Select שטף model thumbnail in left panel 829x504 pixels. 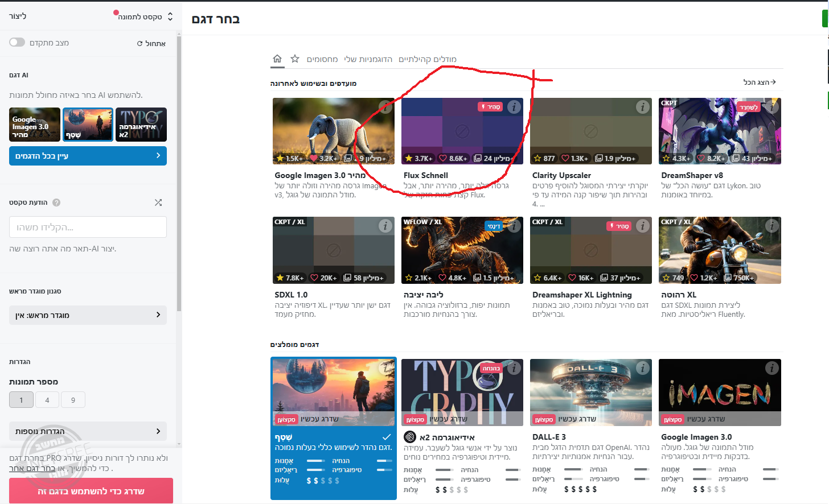click(x=88, y=125)
